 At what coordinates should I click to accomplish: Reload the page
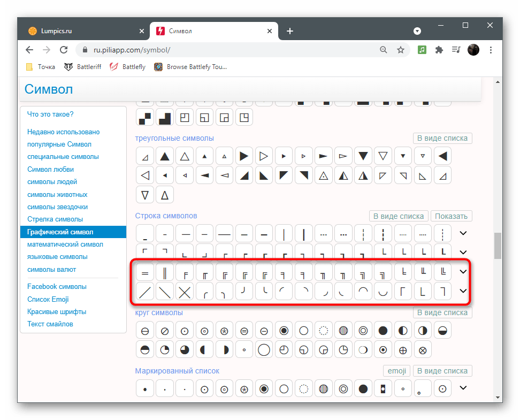point(64,50)
